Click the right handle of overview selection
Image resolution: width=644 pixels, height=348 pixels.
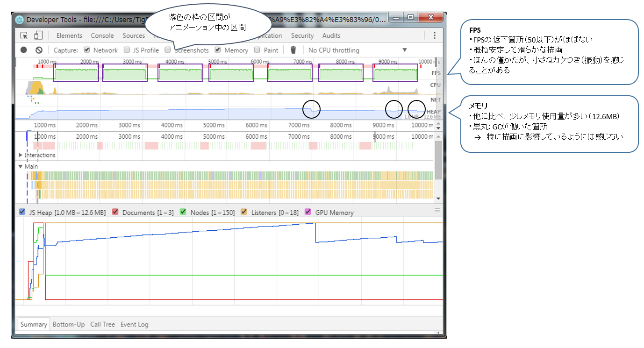tap(436, 61)
